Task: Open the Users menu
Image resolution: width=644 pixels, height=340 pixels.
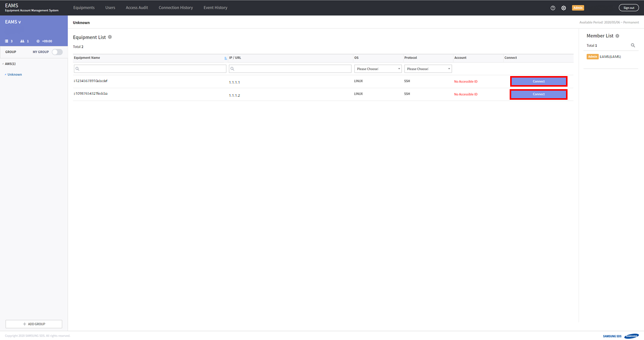Action: pos(110,8)
